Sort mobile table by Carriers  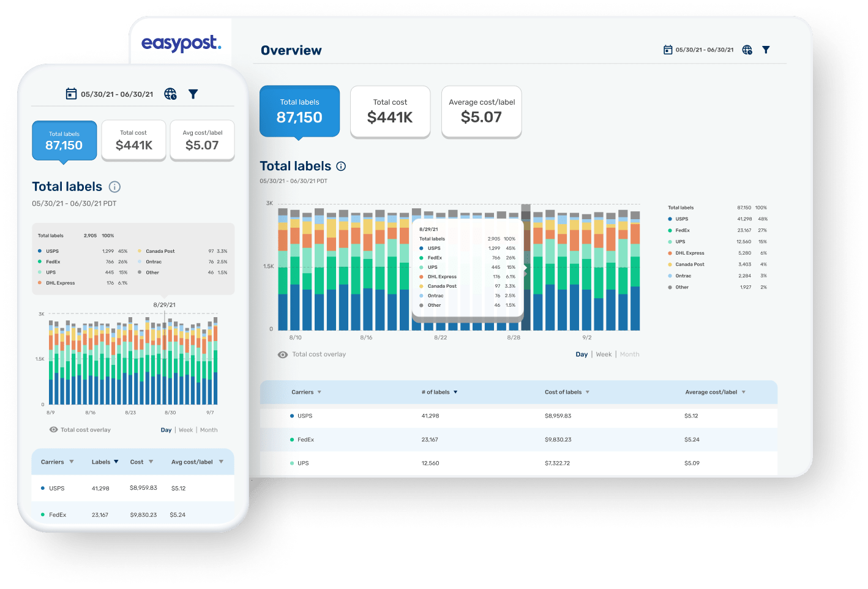coord(57,462)
